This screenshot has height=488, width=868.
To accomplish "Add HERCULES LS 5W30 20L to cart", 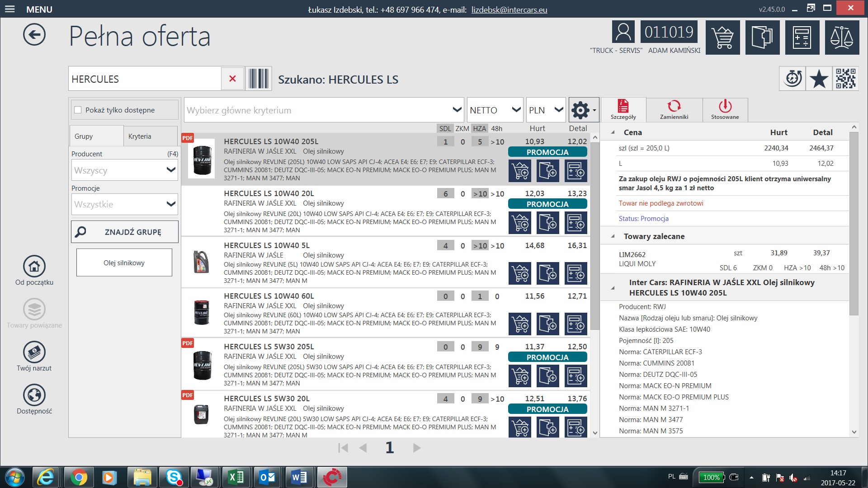I will 520,427.
